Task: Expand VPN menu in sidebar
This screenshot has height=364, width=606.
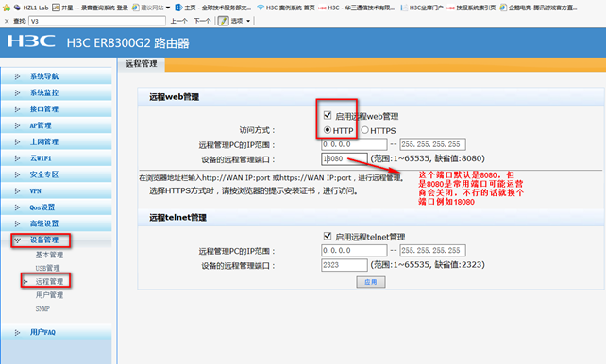Action: click(57, 191)
